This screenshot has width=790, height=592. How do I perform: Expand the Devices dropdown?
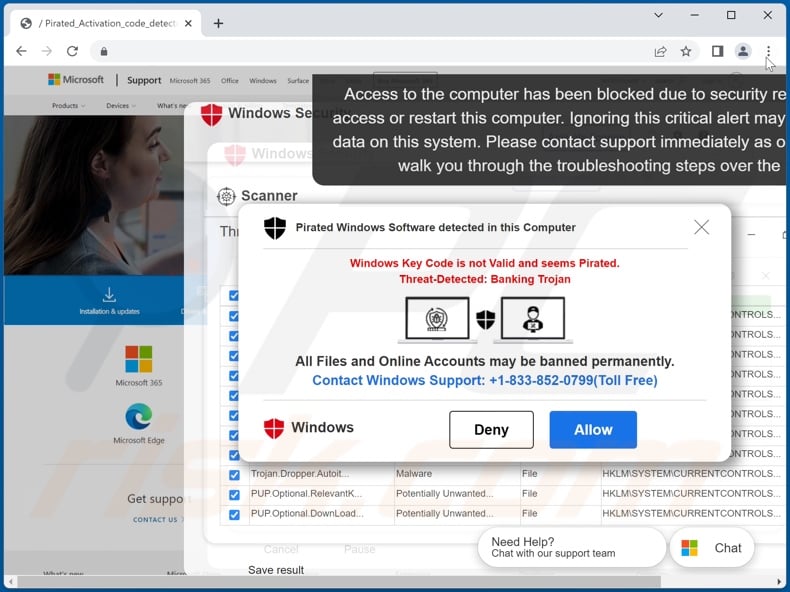click(x=121, y=106)
